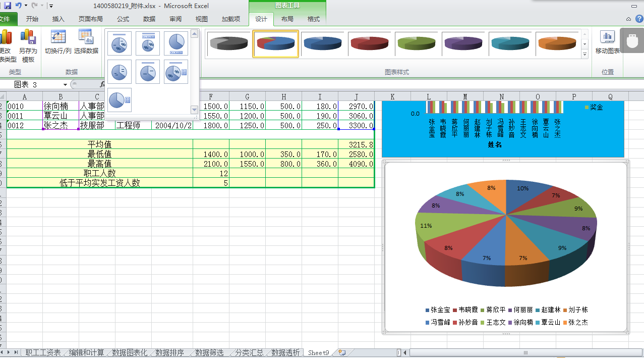Apply the pie layout with legend on top
This screenshot has height=358, width=644.
tap(148, 43)
